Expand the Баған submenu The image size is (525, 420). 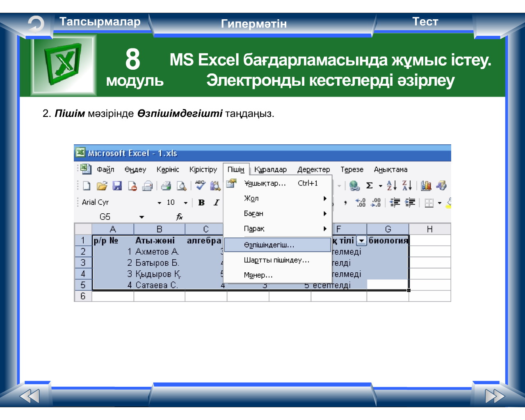(325, 214)
